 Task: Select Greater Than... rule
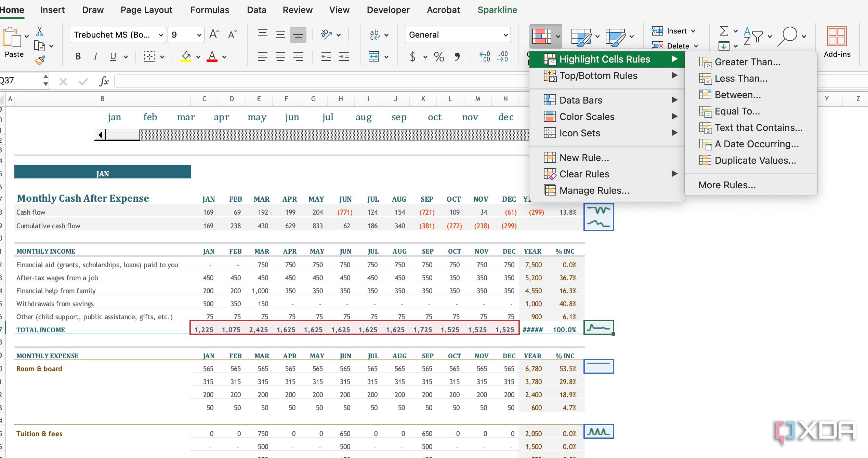pyautogui.click(x=751, y=62)
